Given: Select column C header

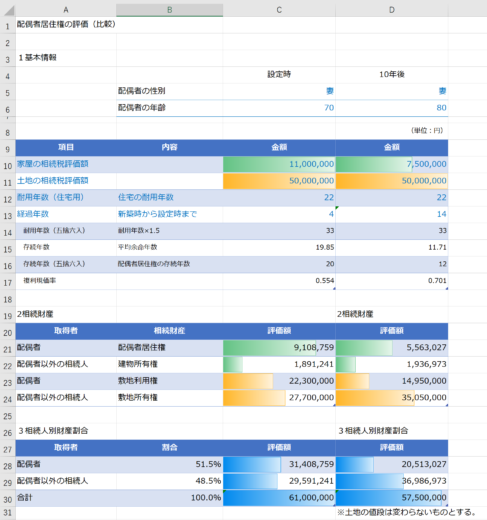Looking at the screenshot, I should [279, 10].
